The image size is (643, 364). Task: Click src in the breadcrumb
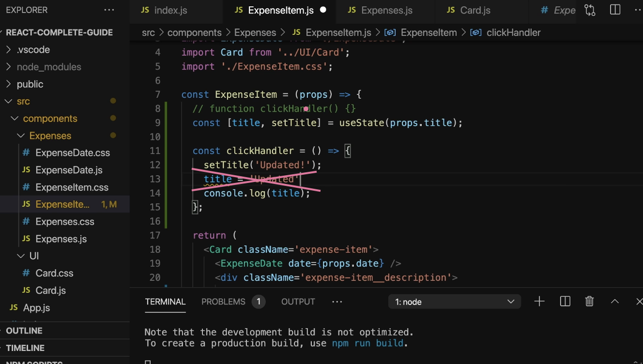pos(148,32)
